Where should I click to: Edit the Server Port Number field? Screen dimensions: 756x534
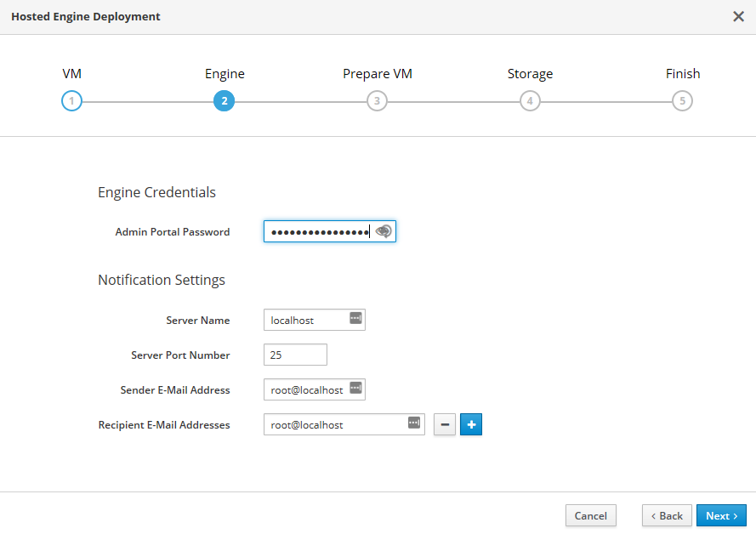point(295,355)
